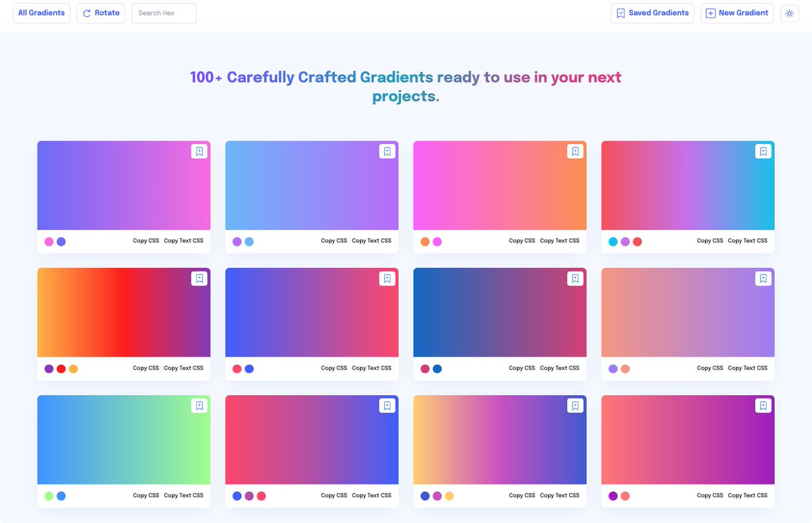Screen dimensions: 812x523
Task: Copy CSS of the blue-to-green gradient
Action: tap(146, 495)
